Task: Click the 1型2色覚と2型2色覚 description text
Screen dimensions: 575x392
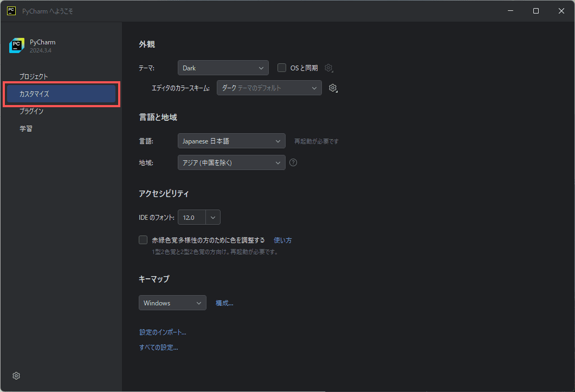Action: pos(215,252)
